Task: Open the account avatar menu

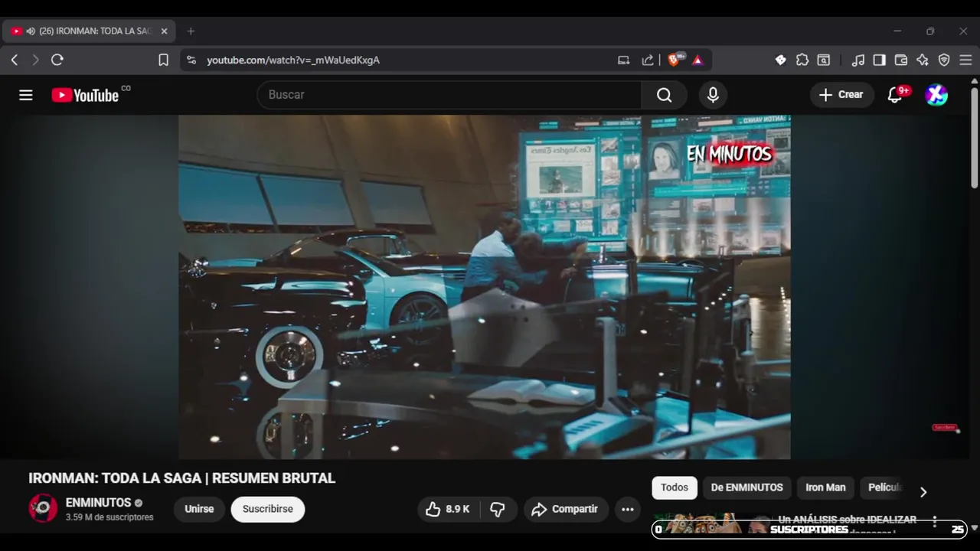Action: [x=936, y=95]
